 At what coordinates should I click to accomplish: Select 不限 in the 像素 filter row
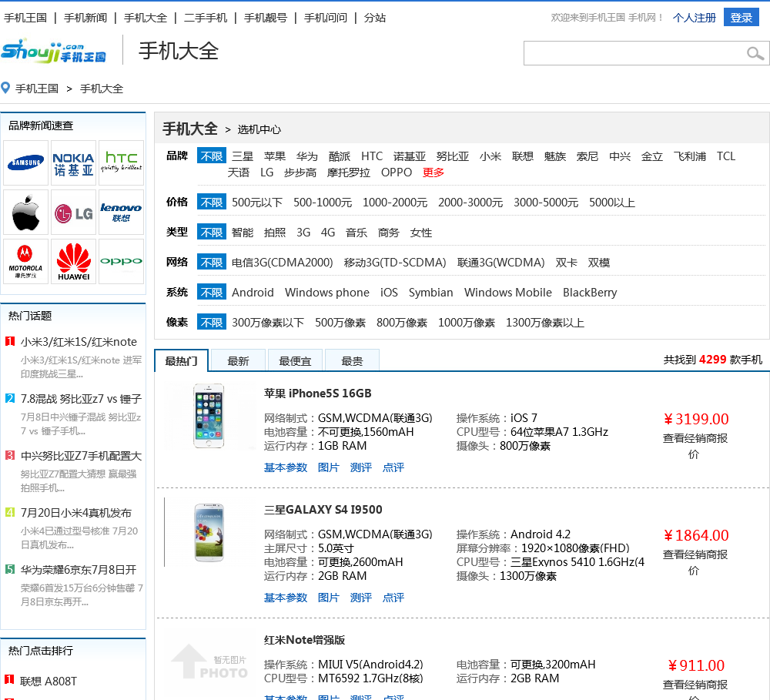point(212,322)
